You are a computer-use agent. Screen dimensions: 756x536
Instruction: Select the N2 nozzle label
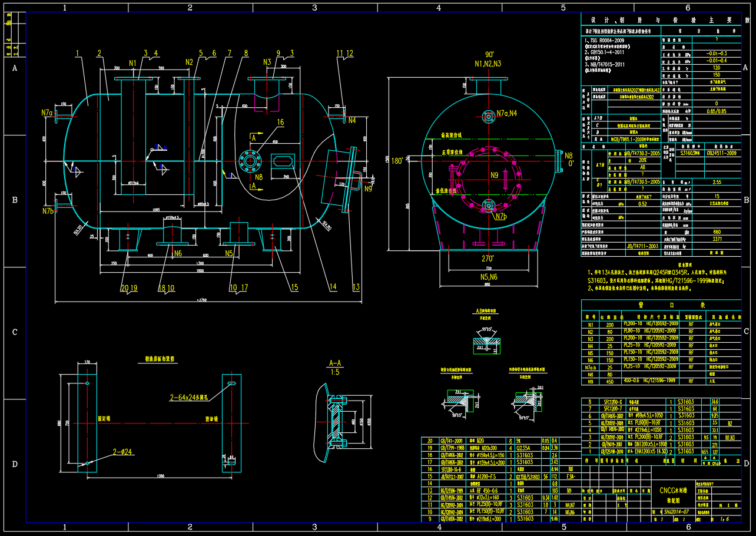pyautogui.click(x=189, y=62)
